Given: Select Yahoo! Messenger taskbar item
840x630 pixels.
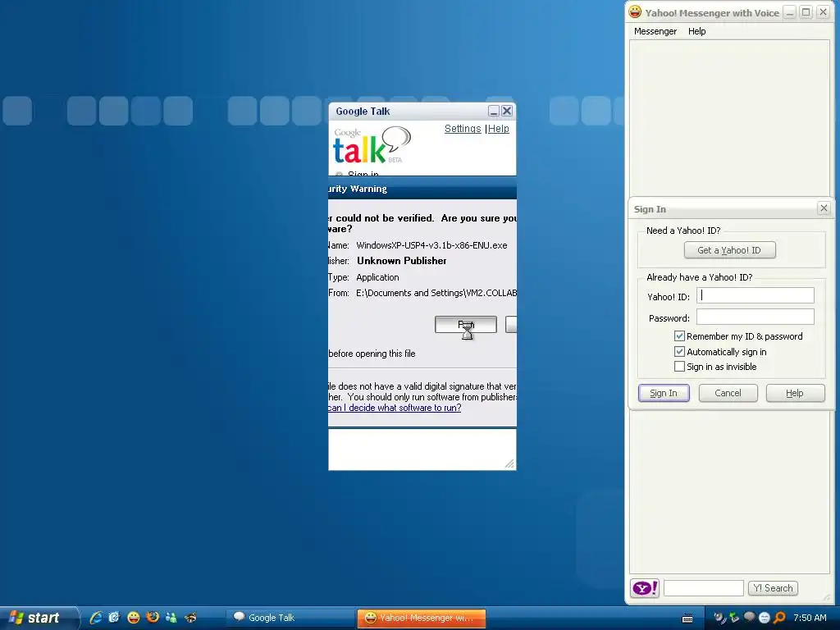Looking at the screenshot, I should (422, 618).
